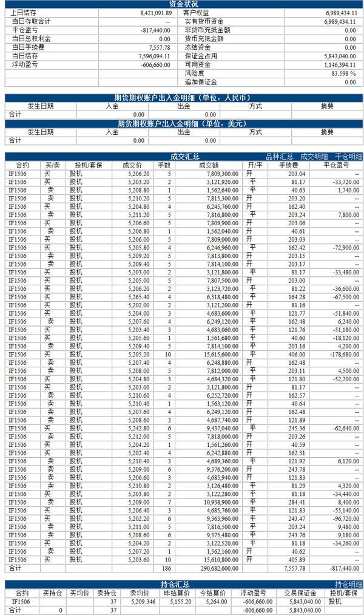Select the 可用资金 value 1,146,394.11

pos(340,65)
